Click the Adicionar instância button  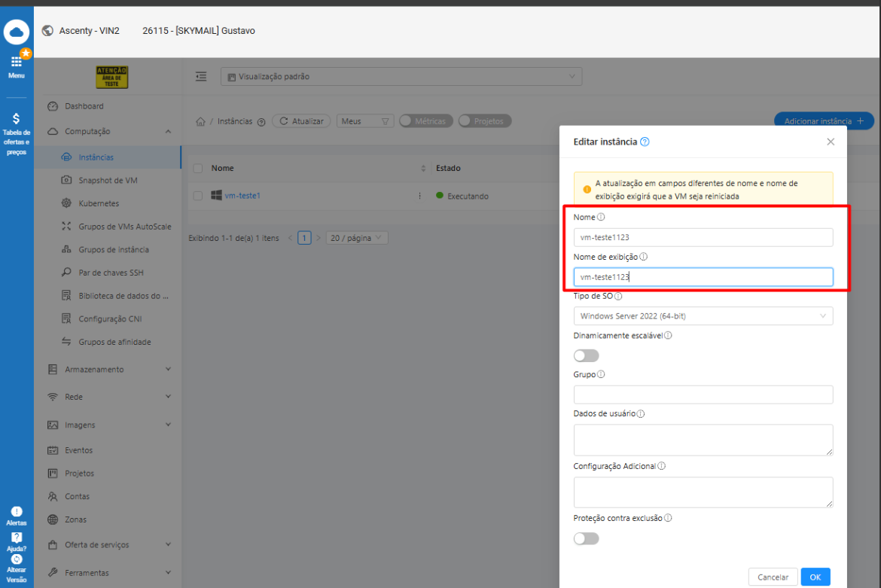pos(824,121)
